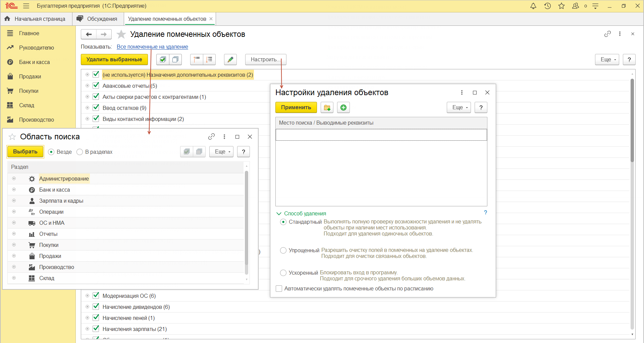This screenshot has width=644, height=343.
Task: Click the notifications bell icon
Action: pos(533,6)
